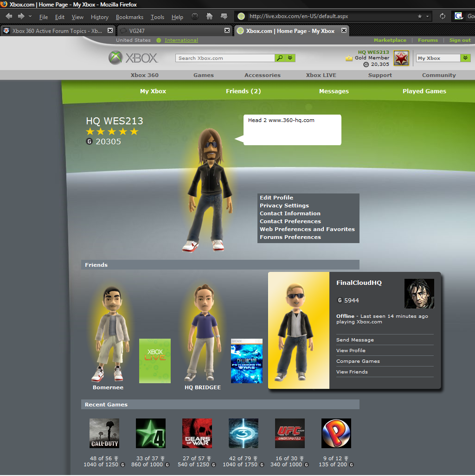The image size is (475, 476).
Task: Open Web Preferences and Favorites
Action: [307, 229]
